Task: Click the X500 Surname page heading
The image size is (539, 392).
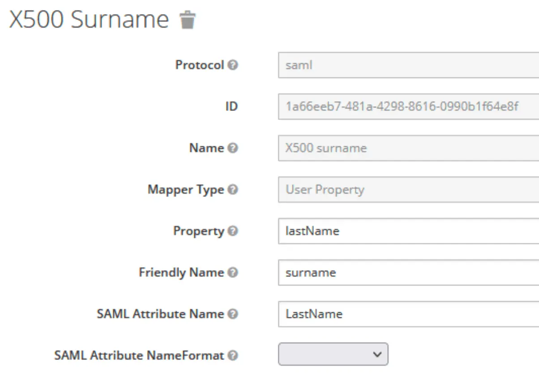Action: point(89,20)
